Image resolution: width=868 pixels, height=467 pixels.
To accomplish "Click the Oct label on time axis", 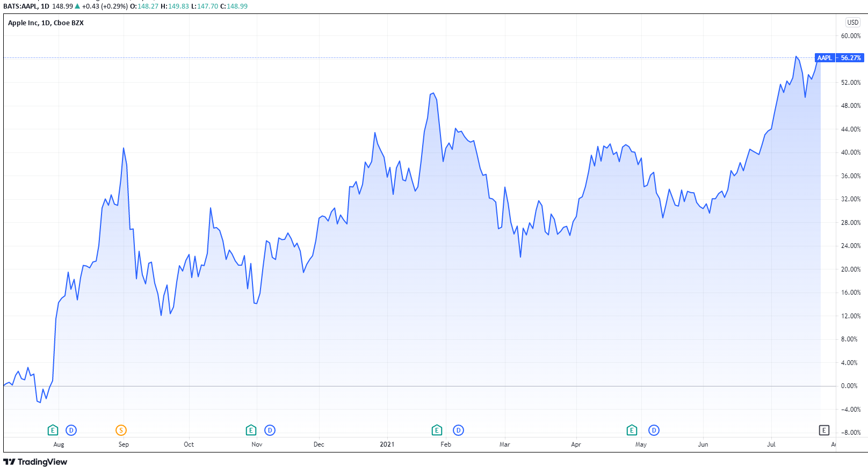I will [x=189, y=444].
